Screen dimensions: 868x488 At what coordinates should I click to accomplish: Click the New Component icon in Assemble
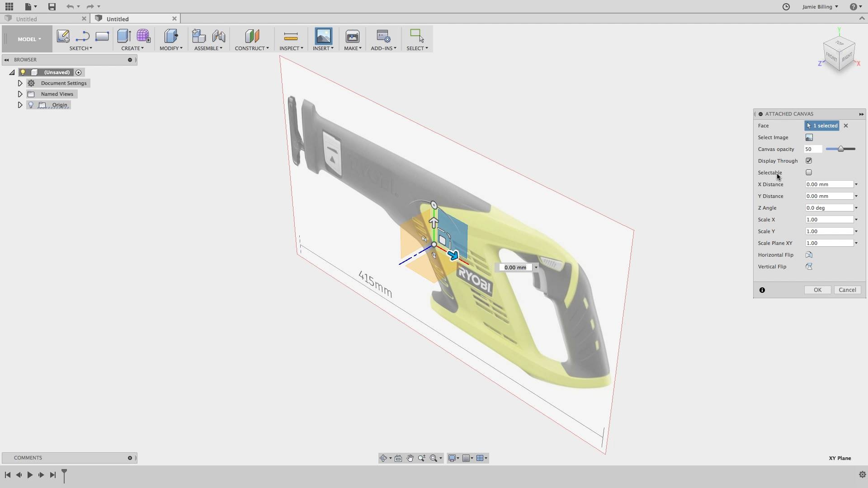198,36
